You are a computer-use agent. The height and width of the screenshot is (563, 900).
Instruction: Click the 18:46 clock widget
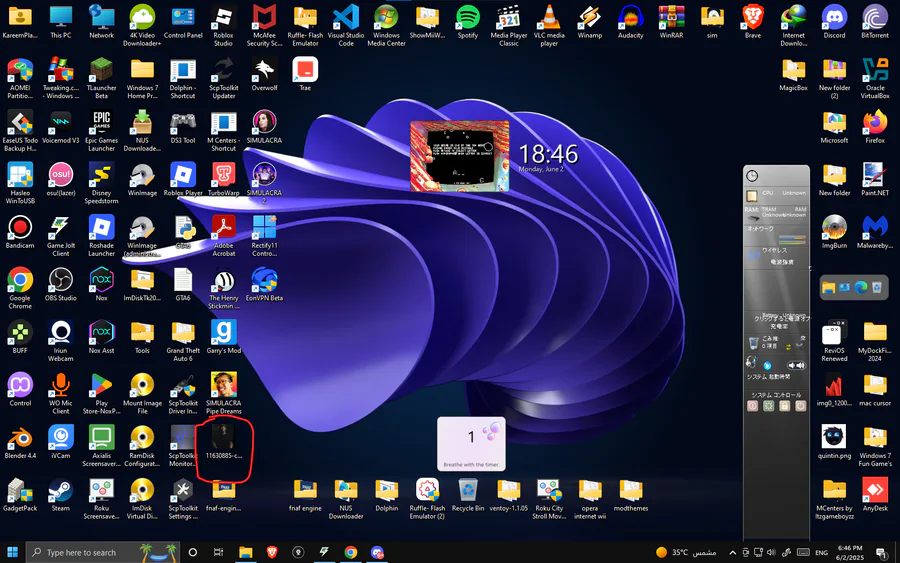pyautogui.click(x=548, y=158)
